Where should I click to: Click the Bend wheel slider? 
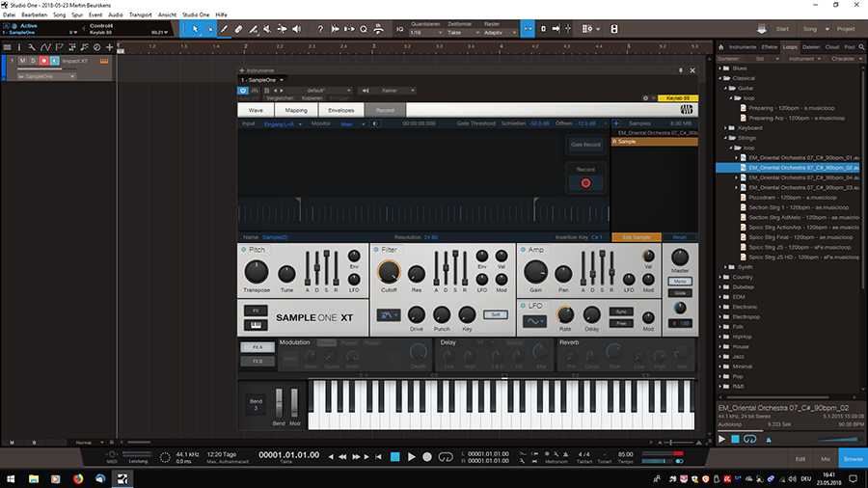pos(279,403)
